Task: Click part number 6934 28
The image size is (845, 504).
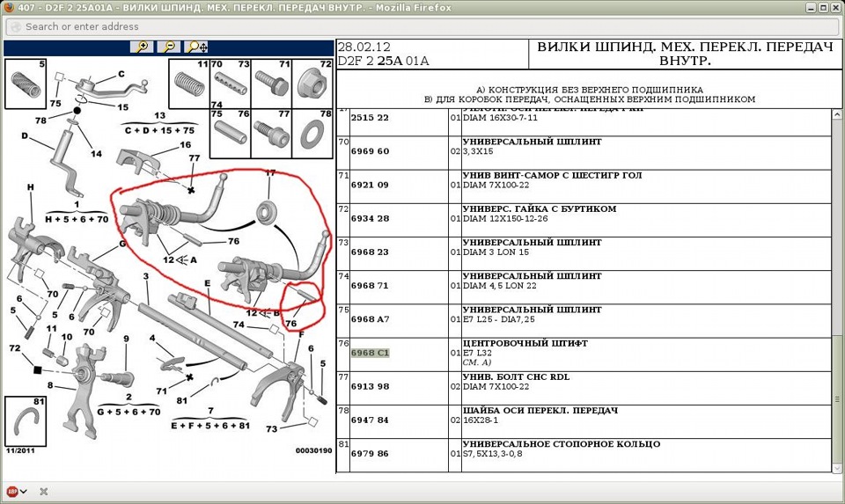Action: [x=370, y=219]
